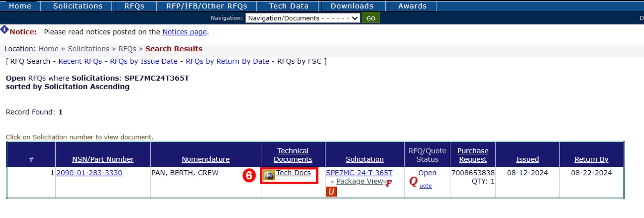Viewport: 644px width, 218px height.
Task: Open the RFQ Search link
Action: (x=30, y=61)
